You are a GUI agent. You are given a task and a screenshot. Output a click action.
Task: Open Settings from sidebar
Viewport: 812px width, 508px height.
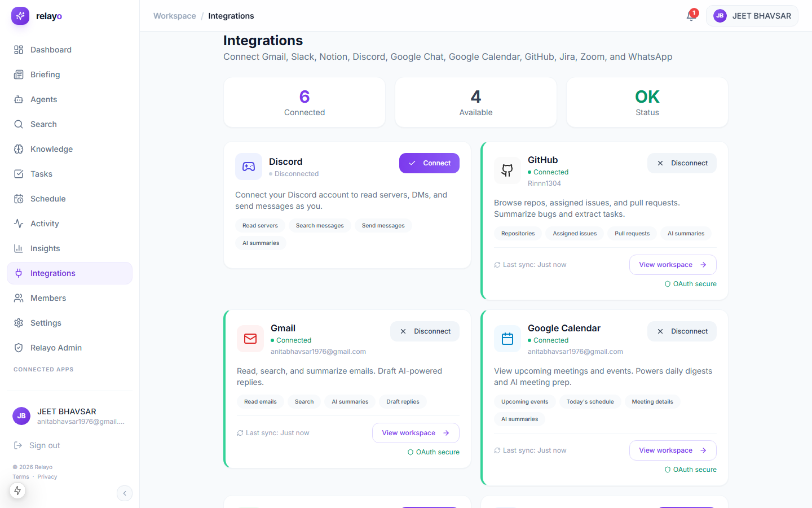pyautogui.click(x=70, y=323)
